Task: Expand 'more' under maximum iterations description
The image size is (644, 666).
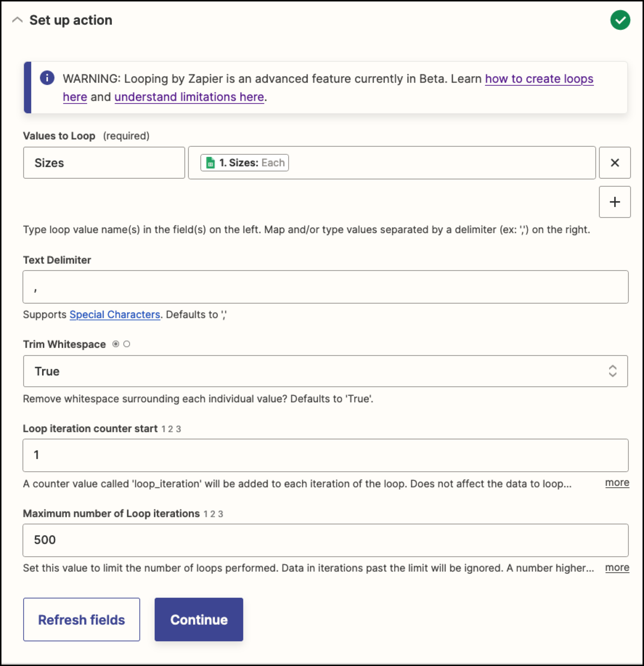Action: [x=617, y=568]
